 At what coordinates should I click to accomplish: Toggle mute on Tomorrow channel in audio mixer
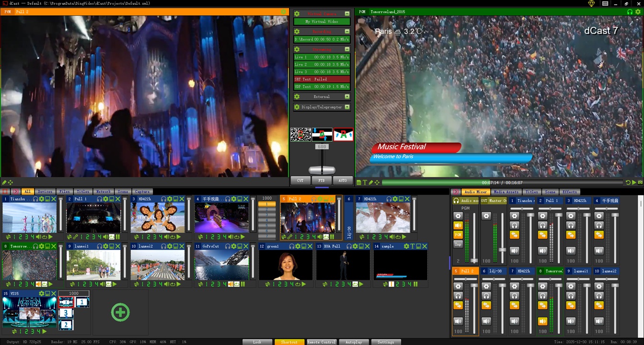pos(542,321)
